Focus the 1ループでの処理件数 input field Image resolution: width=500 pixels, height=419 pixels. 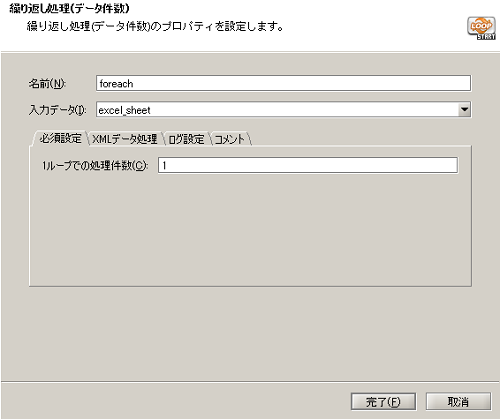click(x=308, y=165)
